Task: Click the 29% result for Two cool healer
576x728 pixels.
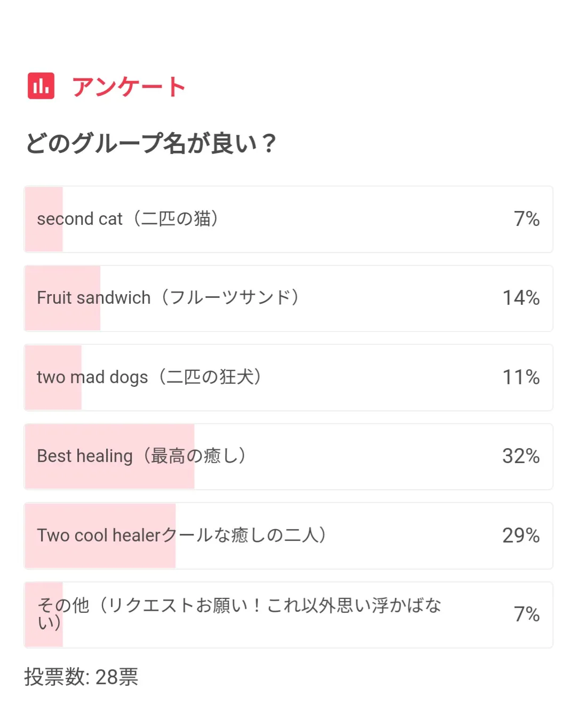Action: (521, 536)
